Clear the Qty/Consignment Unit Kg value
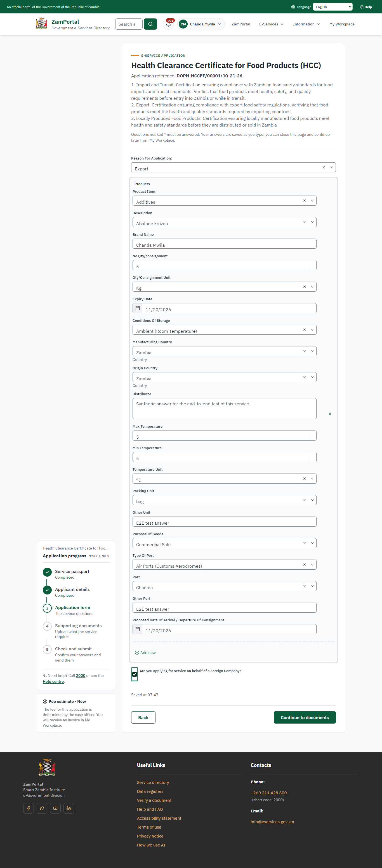Viewport: 382px width, 868px height. pyautogui.click(x=305, y=286)
